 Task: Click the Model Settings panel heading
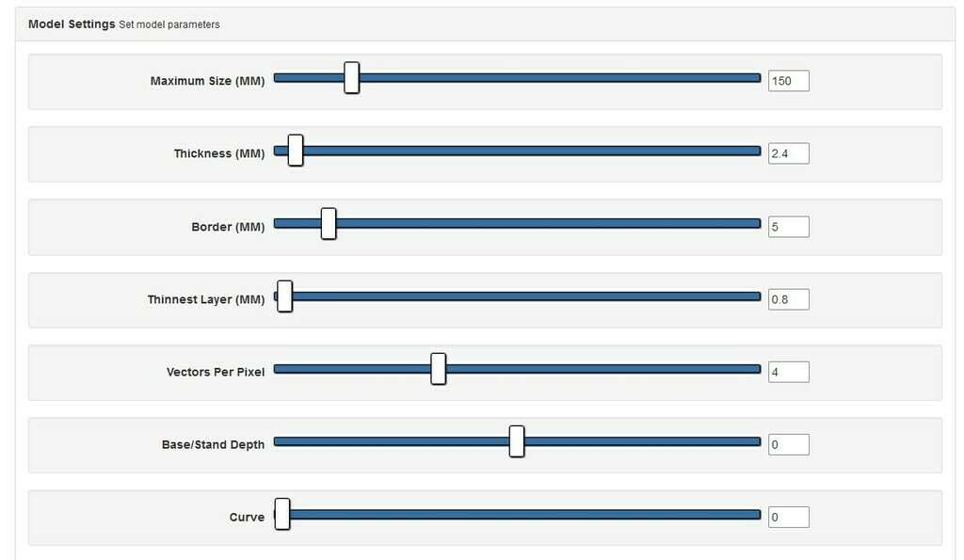(x=72, y=24)
